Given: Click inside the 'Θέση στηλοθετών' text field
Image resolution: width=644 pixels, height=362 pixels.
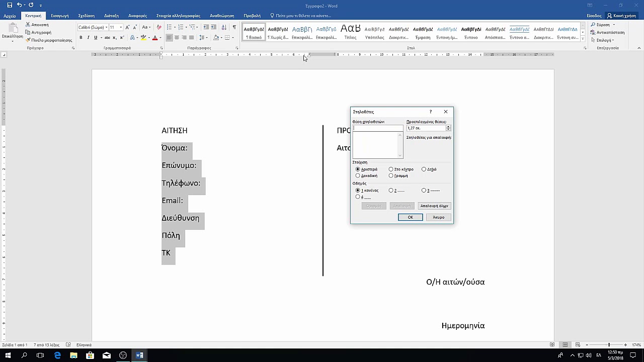Looking at the screenshot, I should coord(377,128).
